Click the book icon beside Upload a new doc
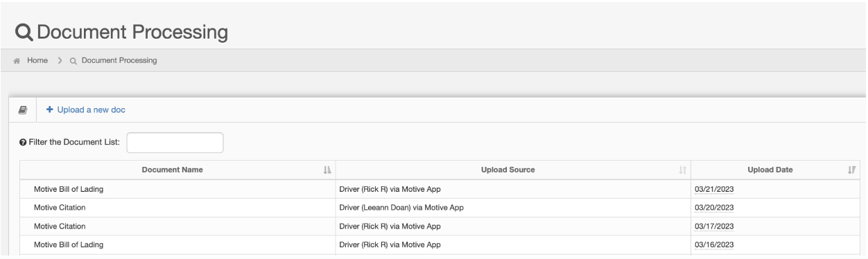Image resolution: width=868 pixels, height=259 pixels. pyautogui.click(x=23, y=109)
